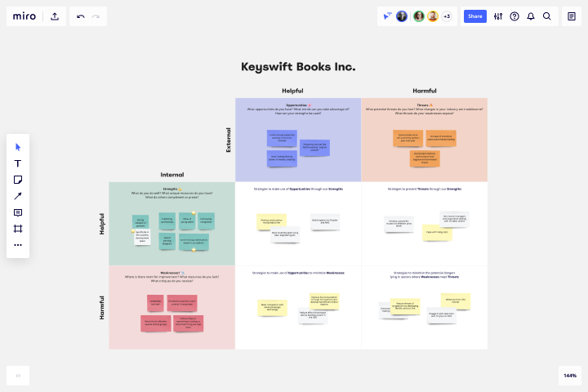Select the Threats heading text
588x392 pixels.
tap(423, 105)
